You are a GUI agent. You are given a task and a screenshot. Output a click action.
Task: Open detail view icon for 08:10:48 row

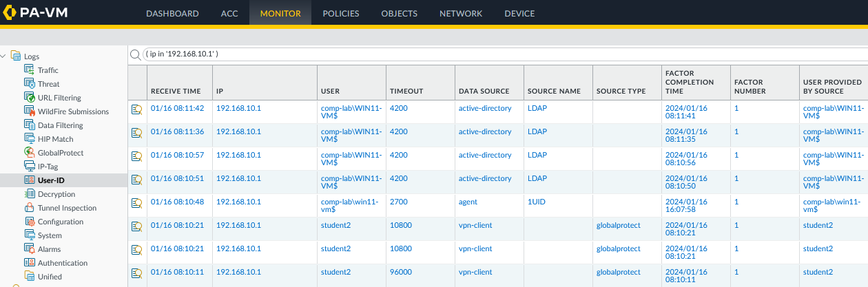coord(137,202)
